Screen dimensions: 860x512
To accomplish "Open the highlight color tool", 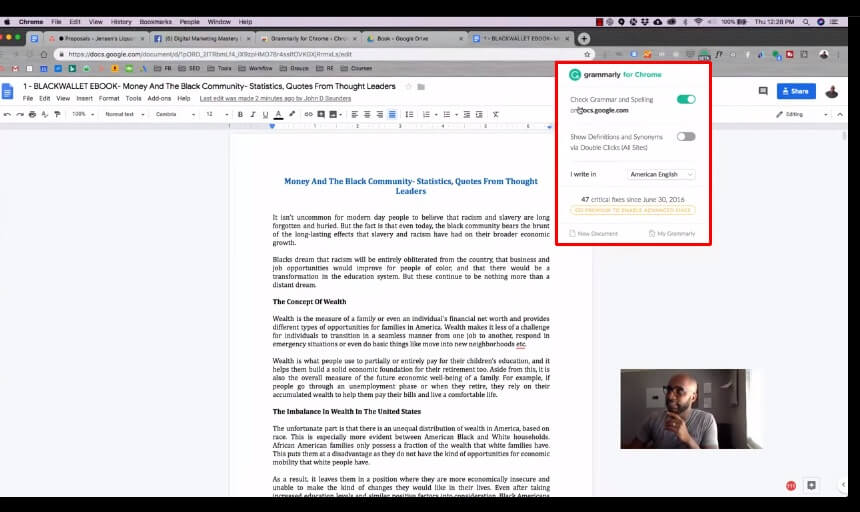I will coord(292,115).
